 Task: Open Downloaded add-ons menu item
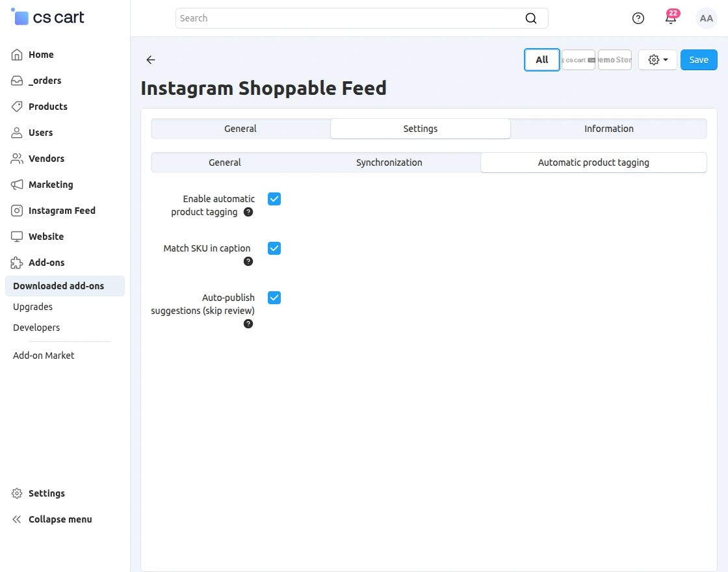point(64,286)
